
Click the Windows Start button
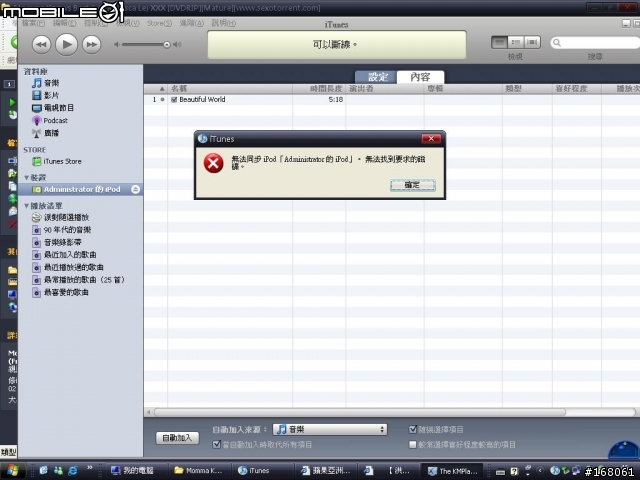pos(12,471)
